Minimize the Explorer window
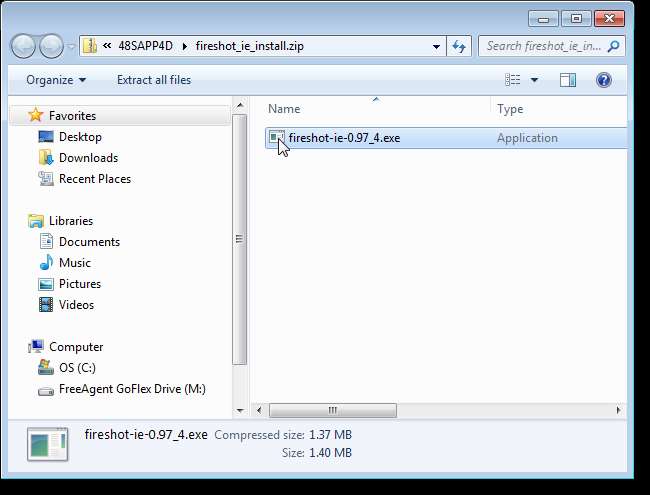 543,19
